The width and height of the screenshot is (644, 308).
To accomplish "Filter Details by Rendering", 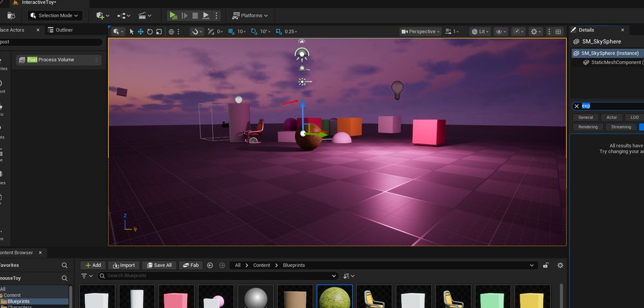I will coord(588,127).
